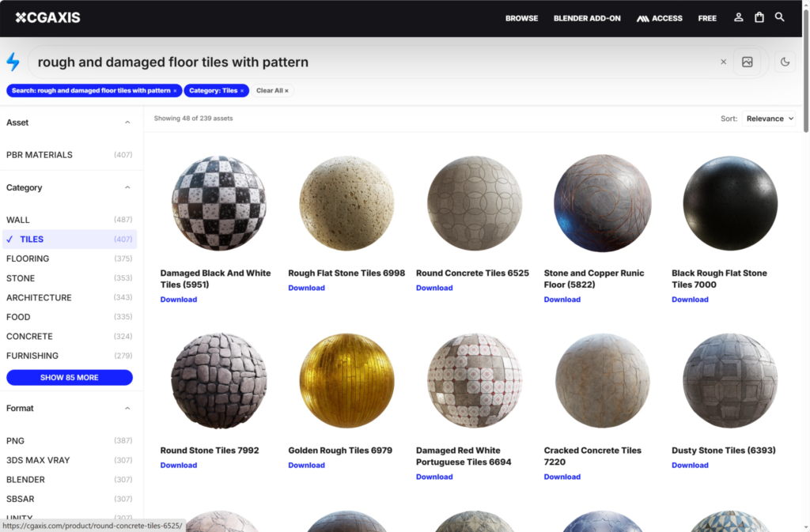Toggle dark mode moon icon
The height and width of the screenshot is (532, 810).
[x=785, y=62]
